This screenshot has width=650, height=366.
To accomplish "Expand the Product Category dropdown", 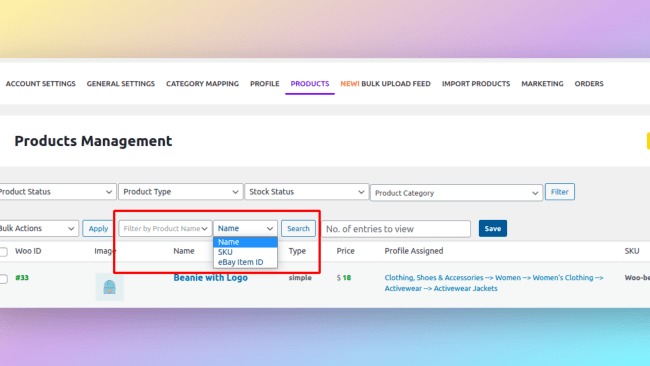I will coord(456,193).
